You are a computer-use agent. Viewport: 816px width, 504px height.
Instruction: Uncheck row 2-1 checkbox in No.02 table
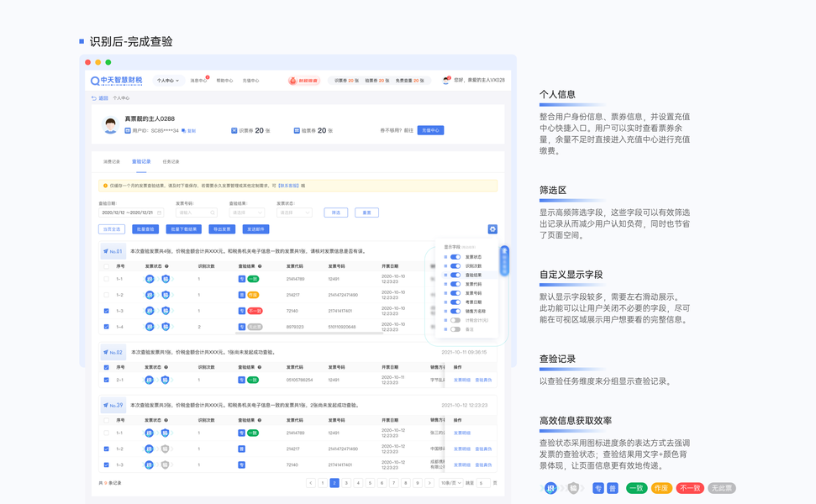click(x=106, y=381)
